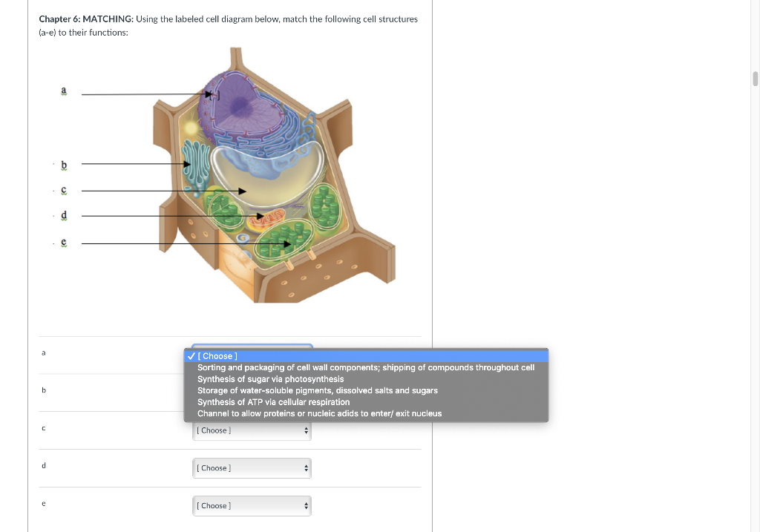Viewport: 760px width, 532px height.
Task: Click the up/down arrows on row e dropdown
Action: [x=304, y=505]
